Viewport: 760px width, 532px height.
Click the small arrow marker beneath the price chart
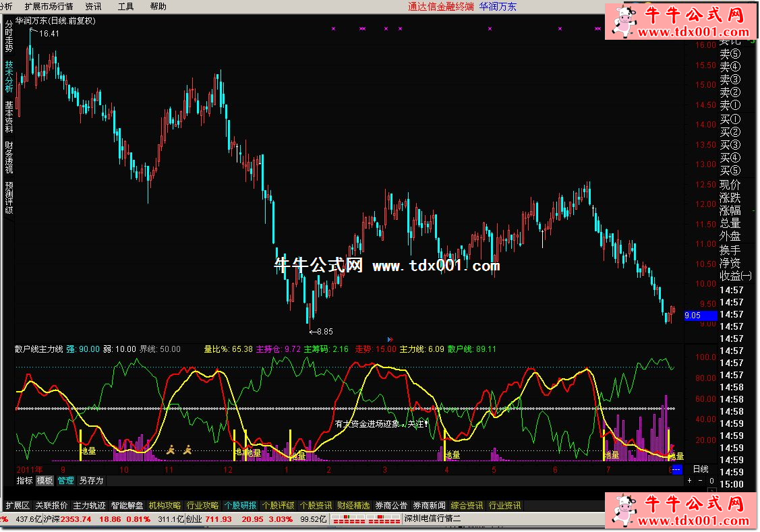pyautogui.click(x=390, y=339)
